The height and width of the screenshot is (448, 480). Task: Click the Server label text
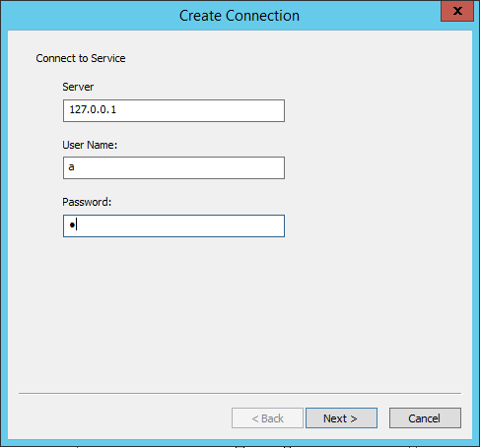(78, 87)
